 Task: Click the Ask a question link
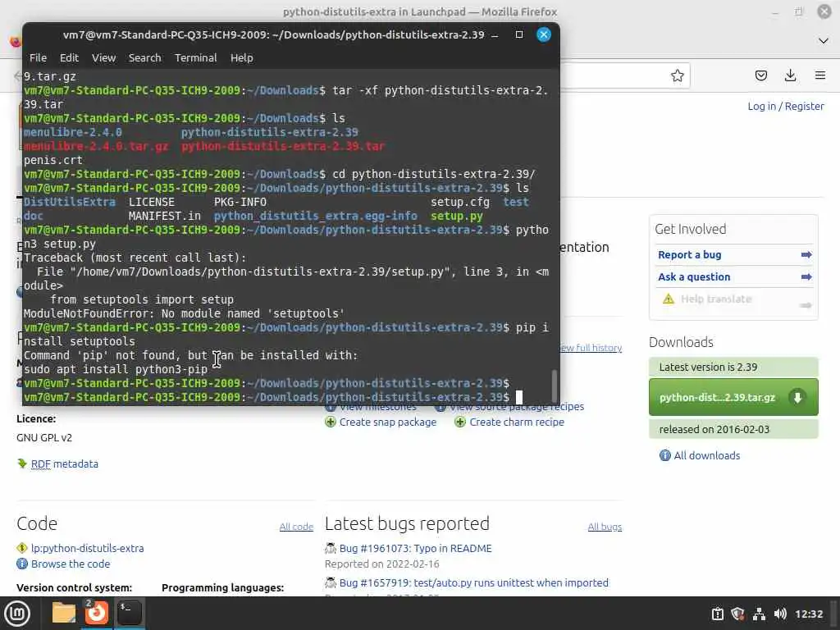(x=694, y=277)
